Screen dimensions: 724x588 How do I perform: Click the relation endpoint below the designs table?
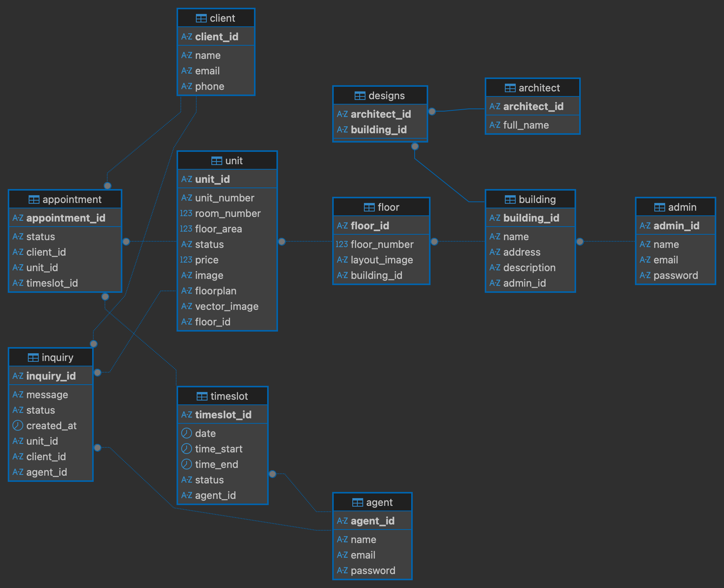click(415, 146)
